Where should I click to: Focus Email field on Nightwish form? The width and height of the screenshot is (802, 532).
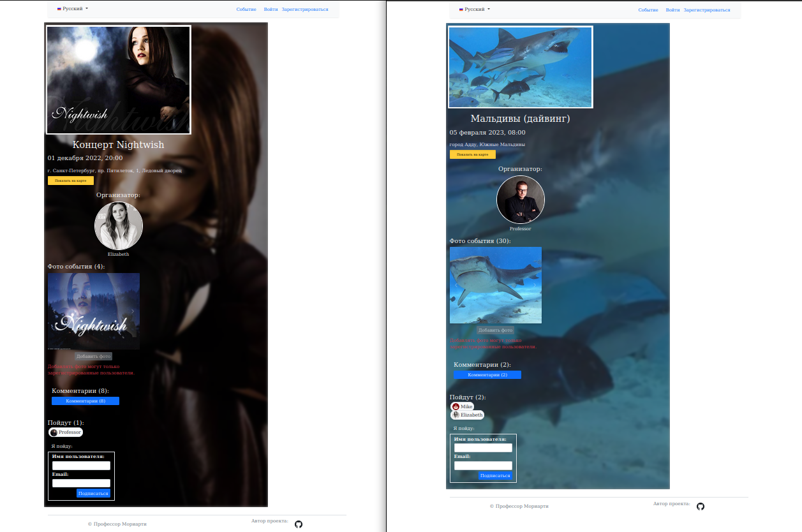coord(81,484)
